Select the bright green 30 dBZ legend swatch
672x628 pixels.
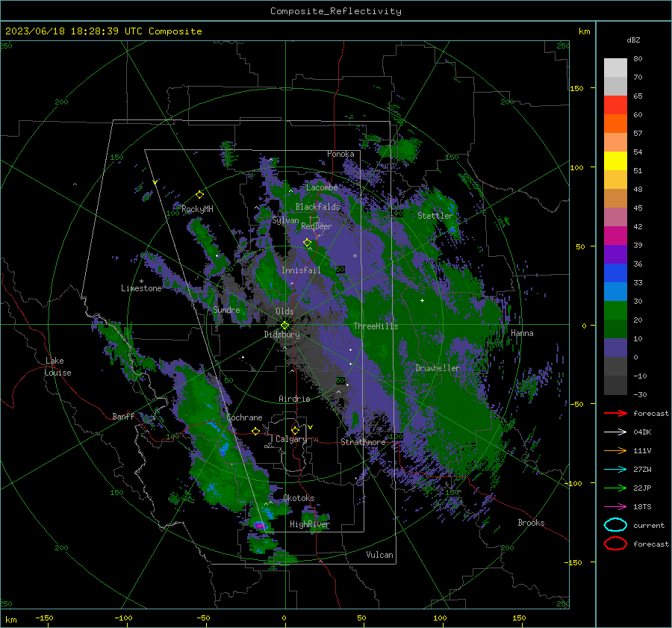[615, 310]
